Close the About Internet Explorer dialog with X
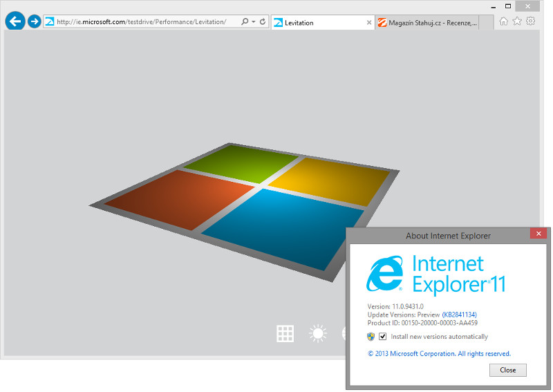Viewport: 553px width, 392px height. pyautogui.click(x=538, y=233)
